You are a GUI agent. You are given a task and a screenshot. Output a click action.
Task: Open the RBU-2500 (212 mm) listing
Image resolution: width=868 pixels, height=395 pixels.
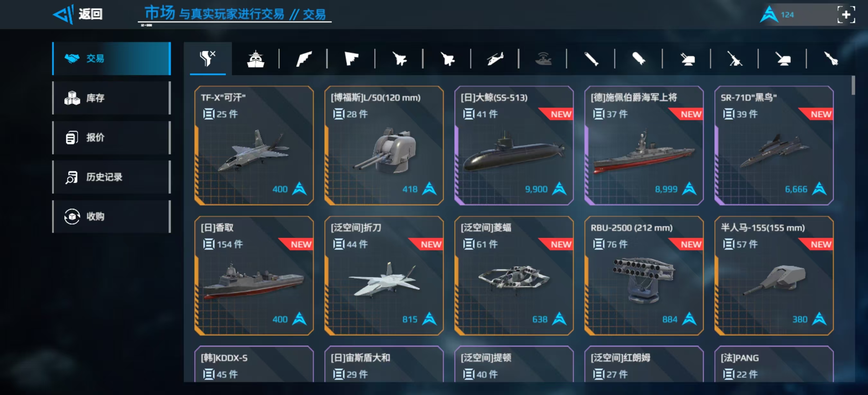coord(644,276)
